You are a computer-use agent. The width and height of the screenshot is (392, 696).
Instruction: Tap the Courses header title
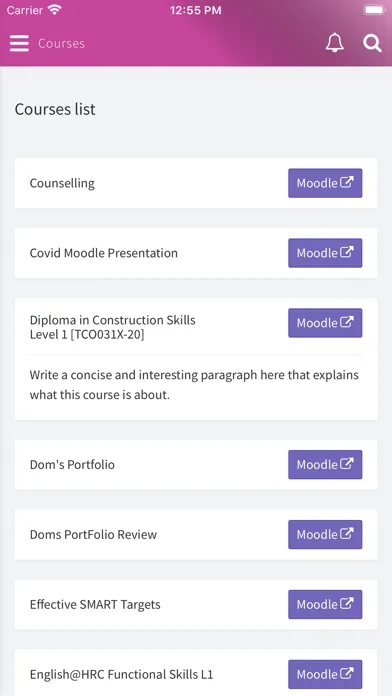pos(61,44)
